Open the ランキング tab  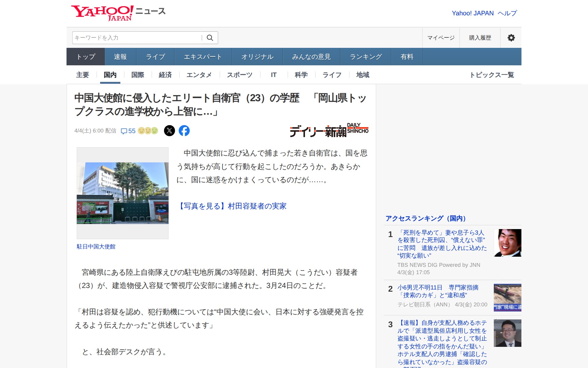coord(366,57)
